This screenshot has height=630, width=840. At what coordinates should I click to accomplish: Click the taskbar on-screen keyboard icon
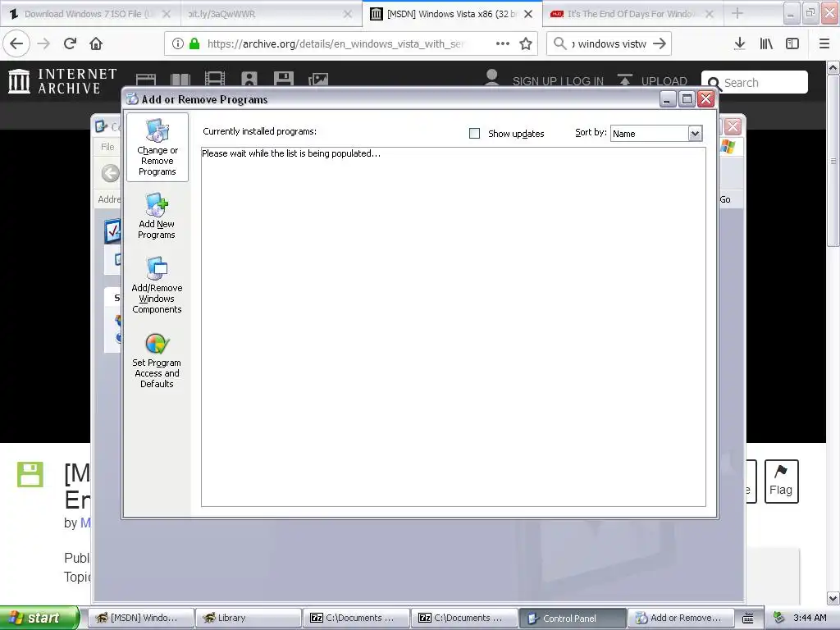[748, 619]
